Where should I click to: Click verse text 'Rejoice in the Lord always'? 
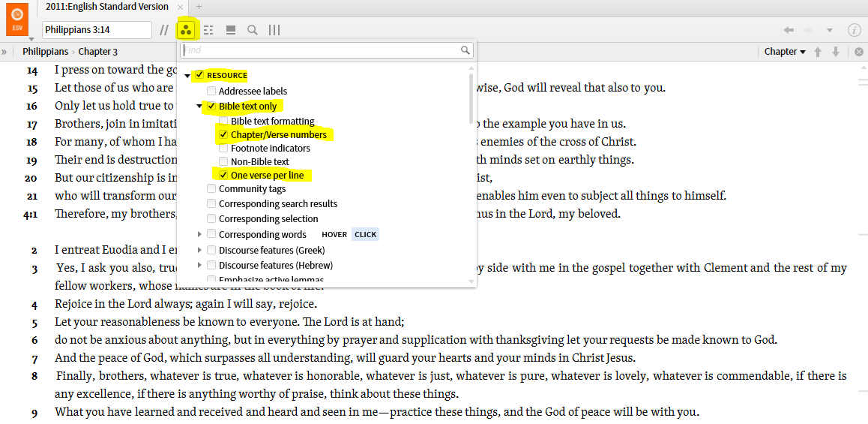tap(124, 304)
